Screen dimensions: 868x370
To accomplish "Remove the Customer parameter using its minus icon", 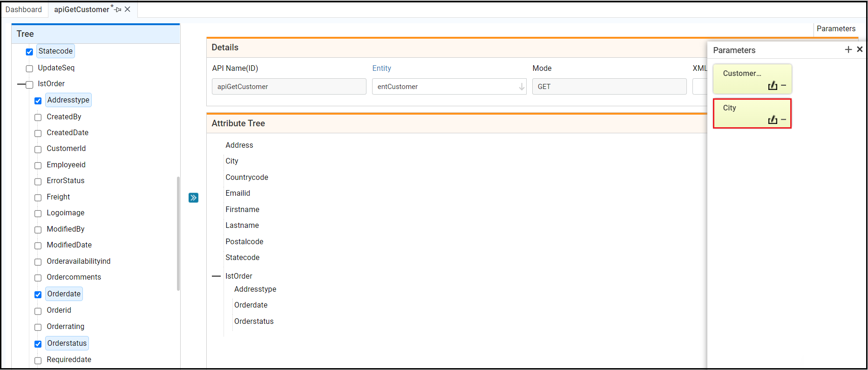I will [784, 85].
